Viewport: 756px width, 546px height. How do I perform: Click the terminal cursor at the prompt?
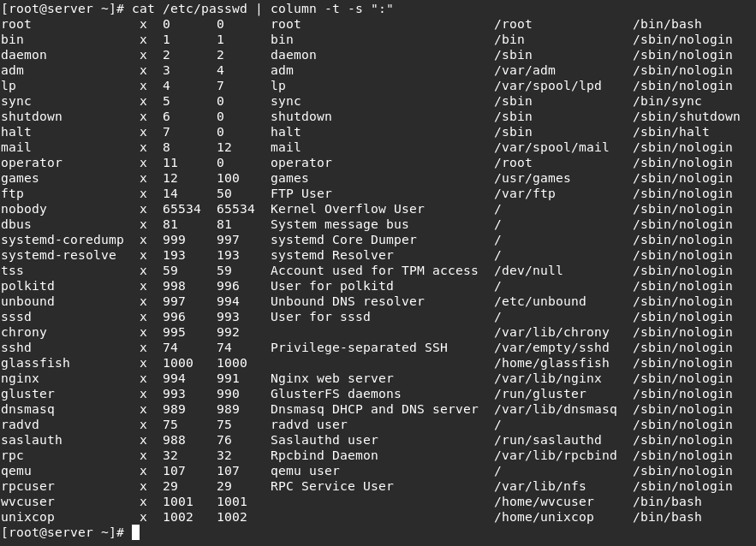[x=135, y=532]
